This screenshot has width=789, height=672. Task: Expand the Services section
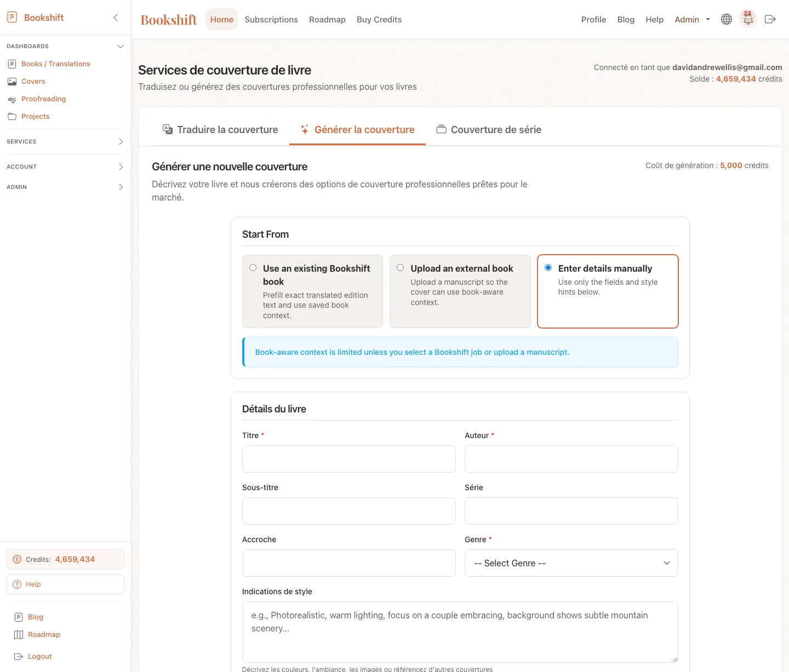coord(66,141)
